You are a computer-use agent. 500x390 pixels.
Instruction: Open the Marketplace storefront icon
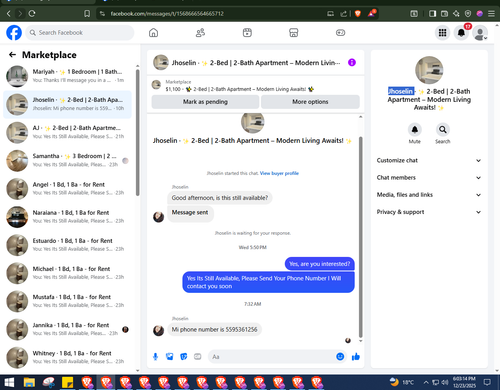(x=294, y=33)
